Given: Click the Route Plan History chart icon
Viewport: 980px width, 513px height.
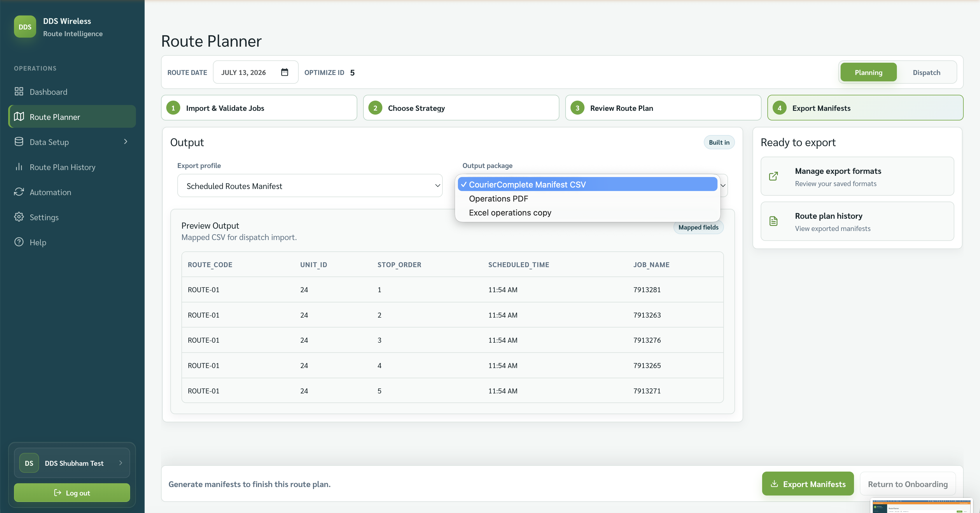Looking at the screenshot, I should click(x=19, y=167).
